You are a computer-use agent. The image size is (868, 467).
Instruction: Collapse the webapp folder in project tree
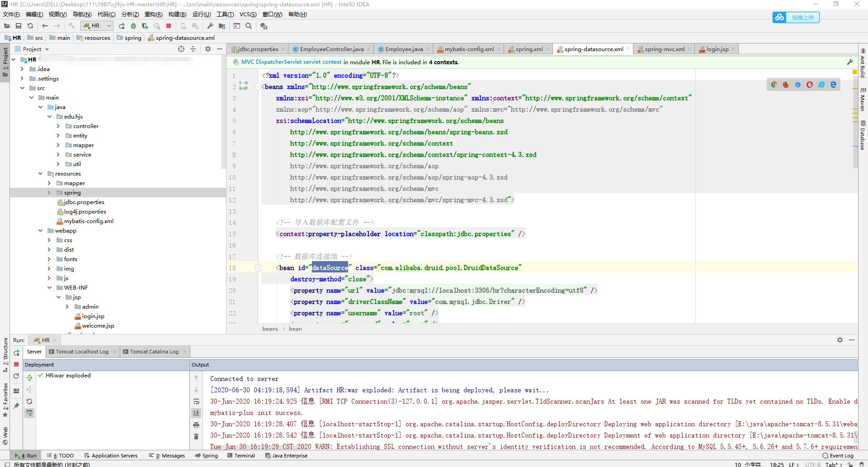(41, 231)
